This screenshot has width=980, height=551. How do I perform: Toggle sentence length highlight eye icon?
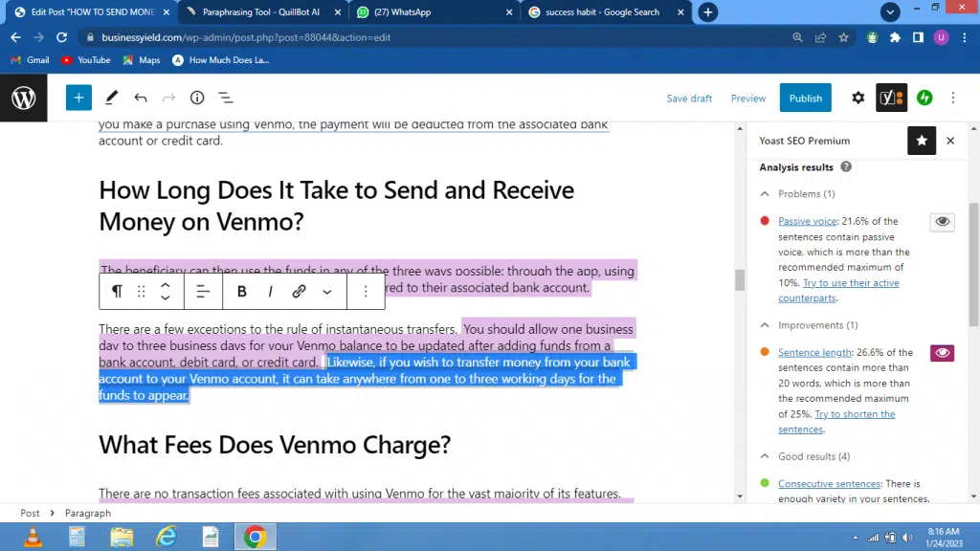point(942,353)
